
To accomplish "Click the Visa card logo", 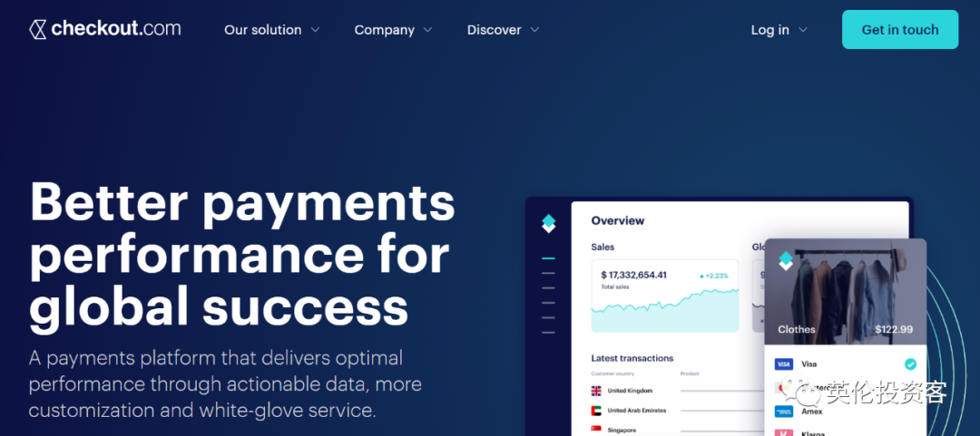I will [784, 363].
